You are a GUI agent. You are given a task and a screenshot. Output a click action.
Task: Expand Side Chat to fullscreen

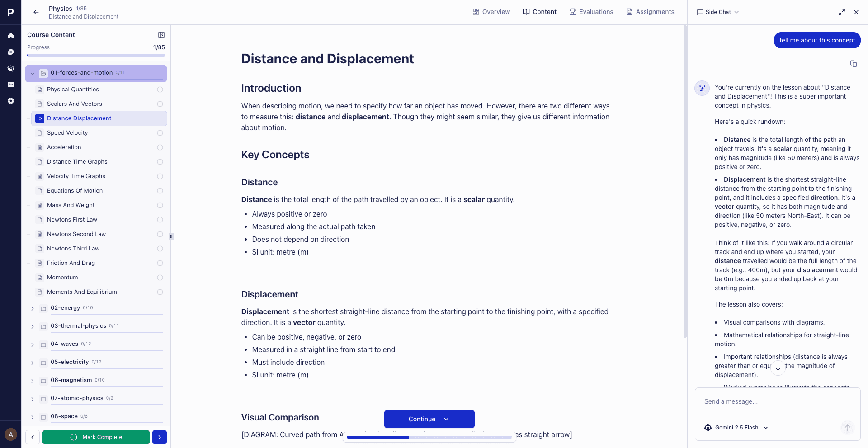(841, 12)
